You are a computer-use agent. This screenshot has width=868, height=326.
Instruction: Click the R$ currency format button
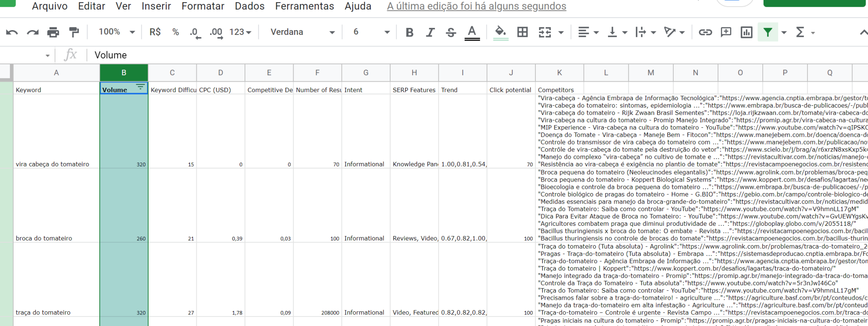tap(155, 32)
